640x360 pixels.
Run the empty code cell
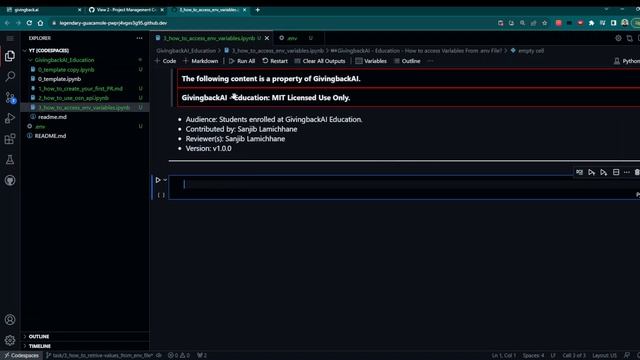click(158, 180)
